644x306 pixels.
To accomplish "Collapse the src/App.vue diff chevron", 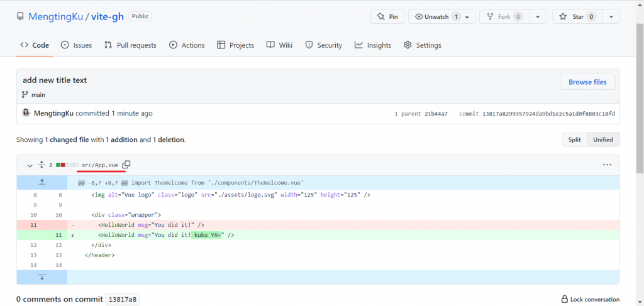I will click(x=30, y=165).
